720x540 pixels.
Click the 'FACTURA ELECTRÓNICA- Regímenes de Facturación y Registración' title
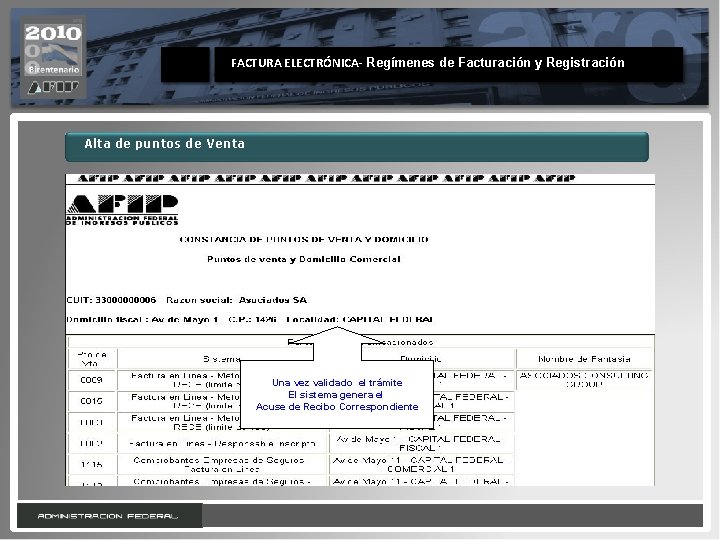pyautogui.click(x=428, y=63)
